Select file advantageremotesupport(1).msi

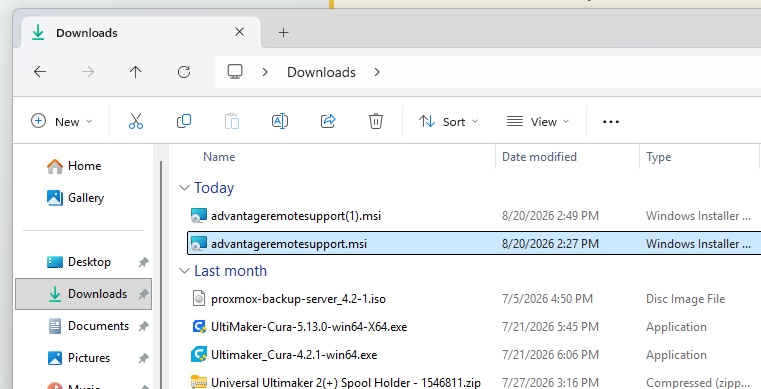[x=296, y=216]
